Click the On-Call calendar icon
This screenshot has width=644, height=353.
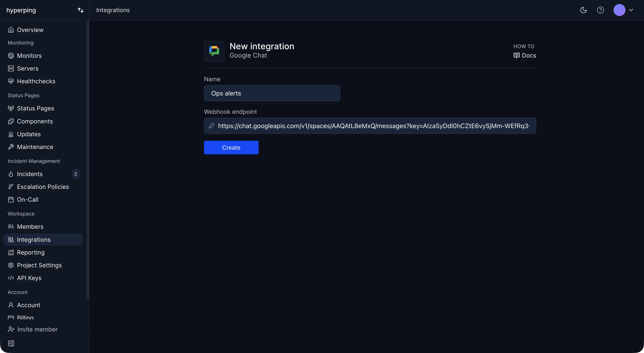[x=11, y=200]
